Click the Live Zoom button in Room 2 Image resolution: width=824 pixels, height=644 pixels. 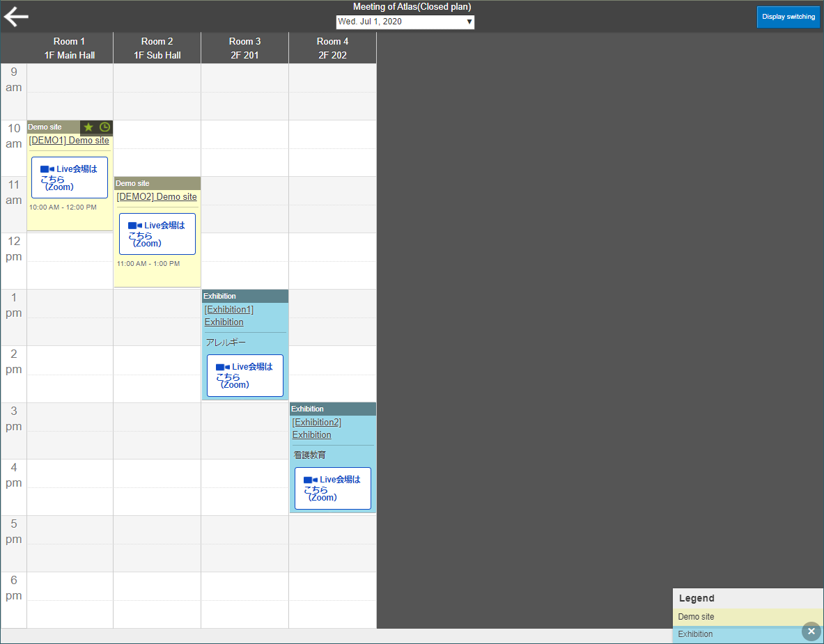pos(157,234)
